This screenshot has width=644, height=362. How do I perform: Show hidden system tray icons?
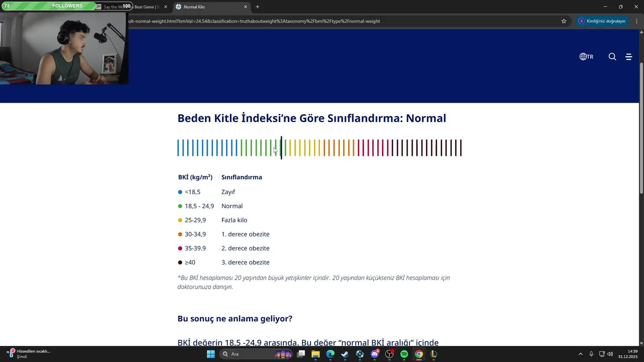pyautogui.click(x=580, y=354)
